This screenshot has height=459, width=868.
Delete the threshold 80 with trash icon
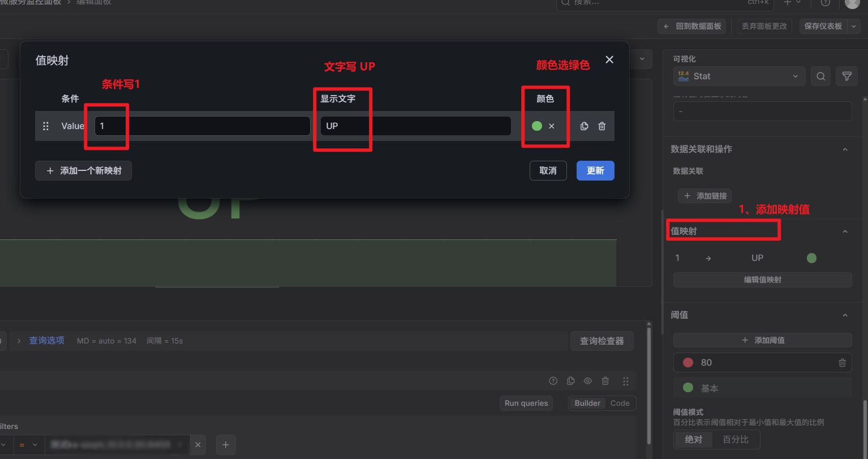coord(842,363)
